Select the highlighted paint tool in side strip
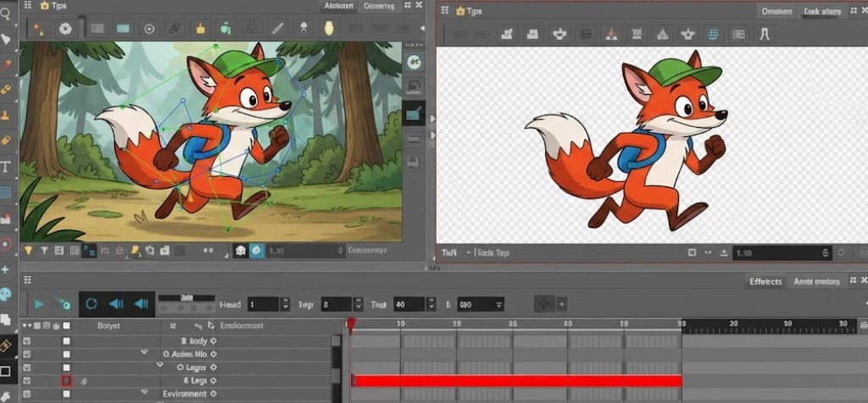 [415, 113]
